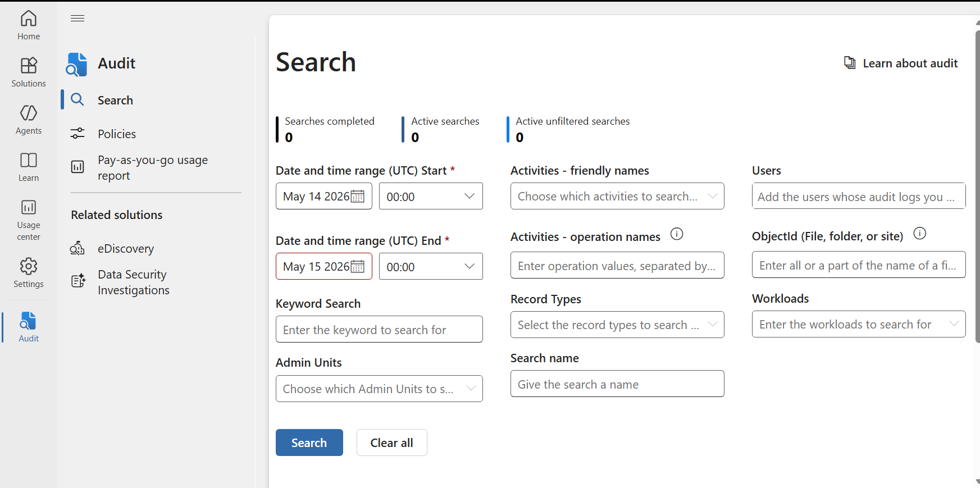Viewport: 980px width, 488px height.
Task: Expand the start time 00:00 dropdown
Action: coord(431,197)
